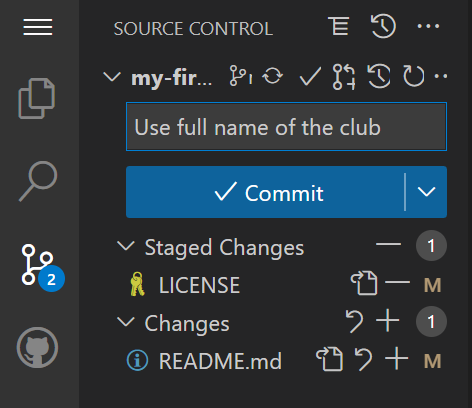This screenshot has height=408, width=472.
Task: Unstage LICENSE using its minus icon
Action: coord(397,283)
